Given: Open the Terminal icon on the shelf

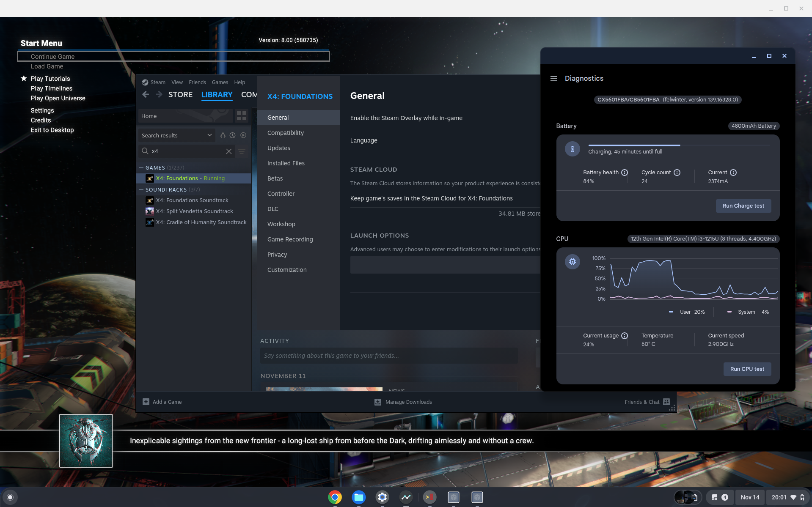Looking at the screenshot, I should tap(429, 497).
